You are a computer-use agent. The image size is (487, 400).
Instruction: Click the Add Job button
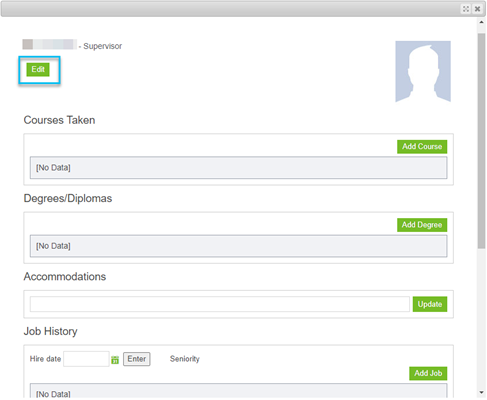(x=428, y=373)
